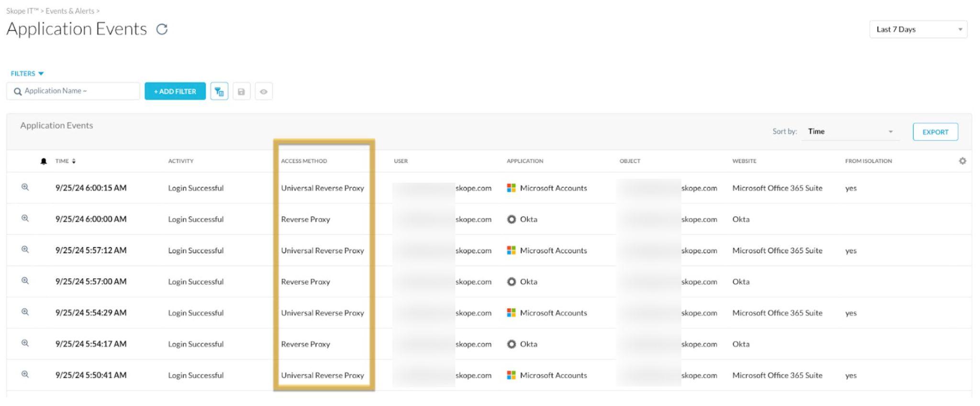
Task: Click the EXPORT button
Action: [935, 132]
